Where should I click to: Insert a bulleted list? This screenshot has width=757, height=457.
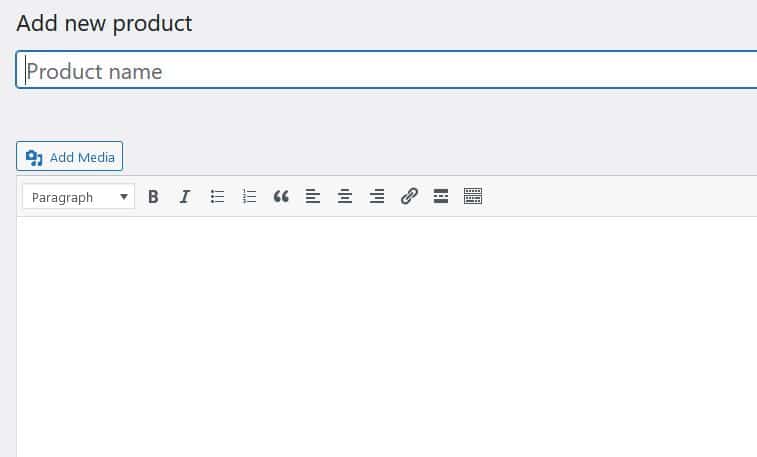[x=217, y=197]
